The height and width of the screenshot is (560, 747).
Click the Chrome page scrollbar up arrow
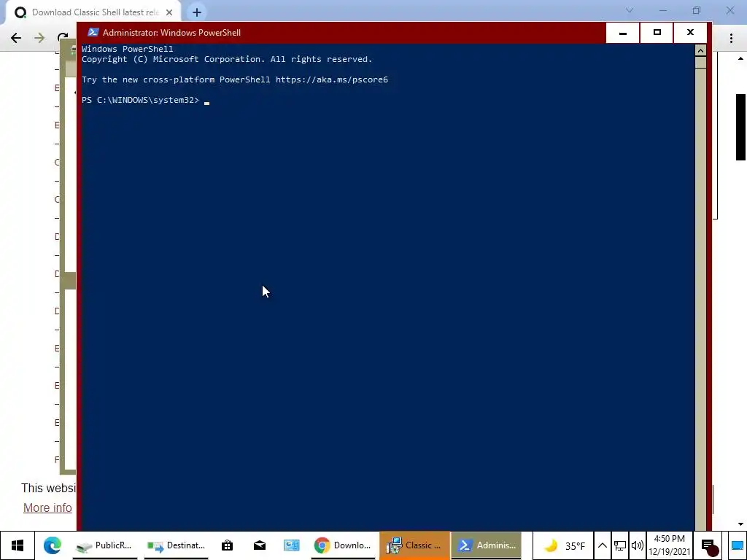[x=741, y=58]
